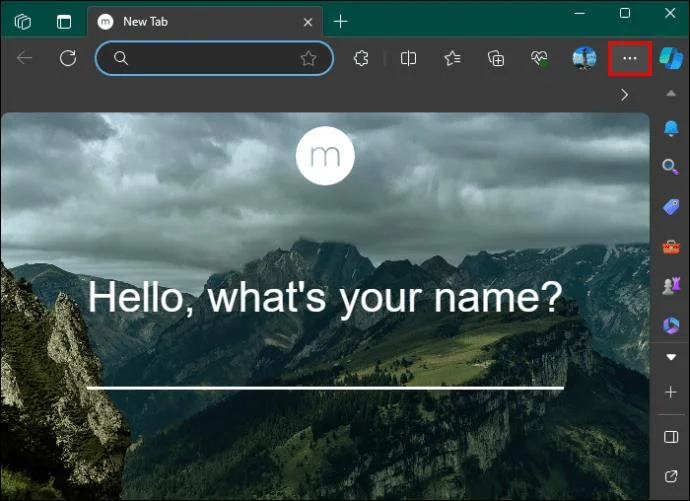Open sidebar Search
Viewport: 690px width, 501px height.
(670, 167)
